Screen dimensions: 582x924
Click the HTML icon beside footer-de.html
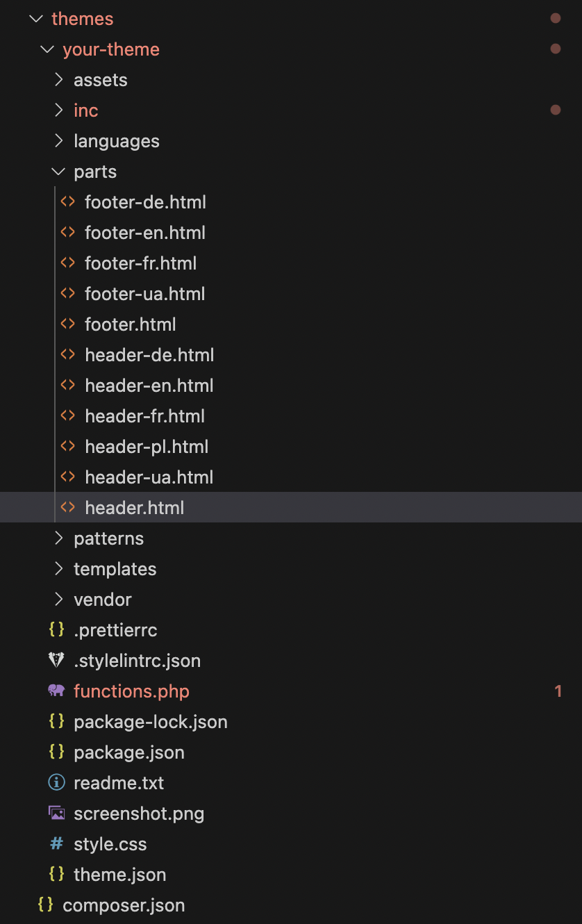coord(67,202)
